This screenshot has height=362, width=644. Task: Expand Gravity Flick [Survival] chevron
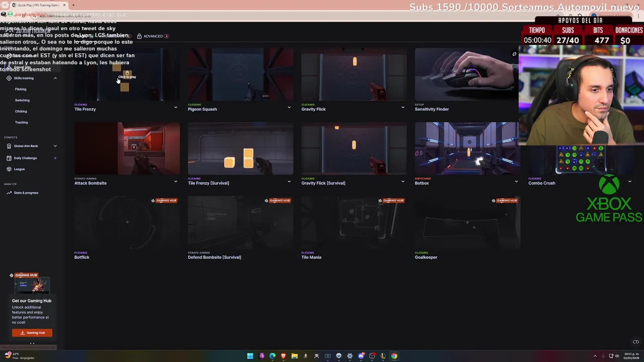pyautogui.click(x=403, y=181)
